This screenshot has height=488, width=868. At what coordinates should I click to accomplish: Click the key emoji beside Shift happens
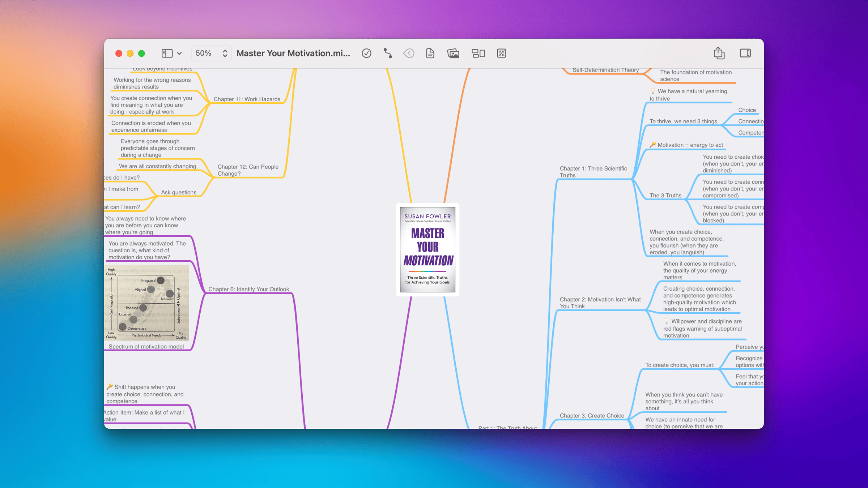110,386
